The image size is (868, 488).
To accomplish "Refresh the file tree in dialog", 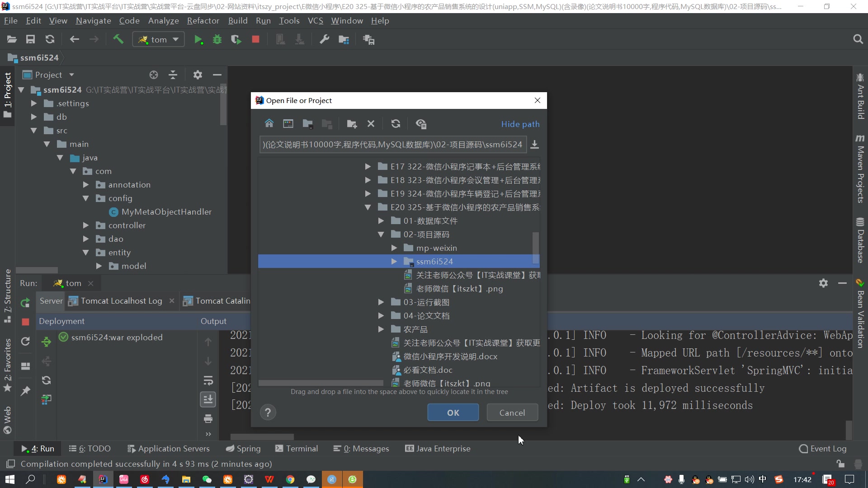I will pos(396,123).
